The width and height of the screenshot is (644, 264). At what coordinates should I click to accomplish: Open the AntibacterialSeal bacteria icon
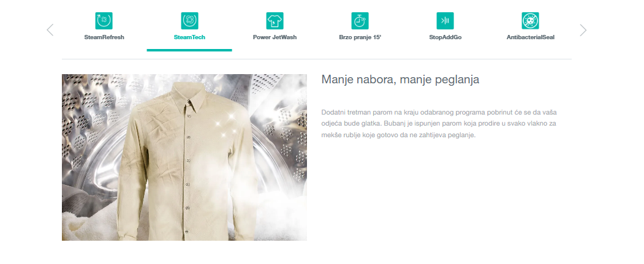[530, 21]
